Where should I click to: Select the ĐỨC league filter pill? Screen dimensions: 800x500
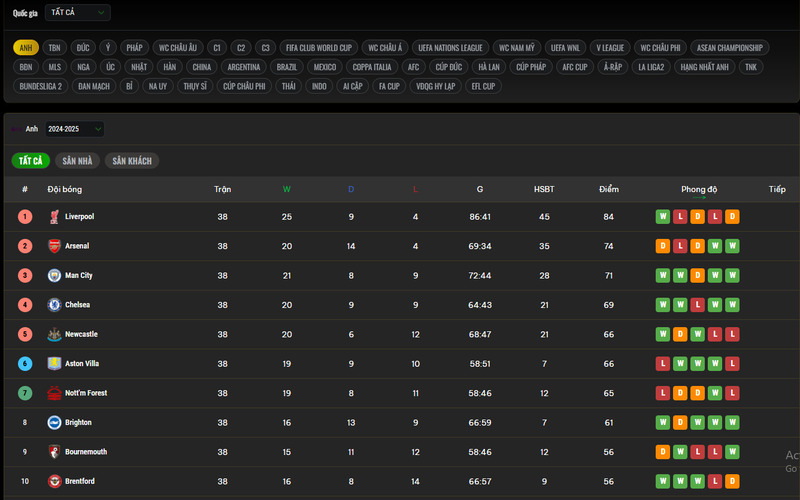(x=83, y=47)
